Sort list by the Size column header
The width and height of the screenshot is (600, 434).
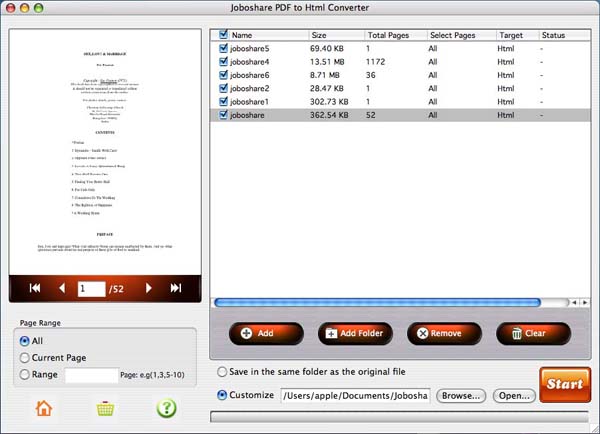[335, 35]
